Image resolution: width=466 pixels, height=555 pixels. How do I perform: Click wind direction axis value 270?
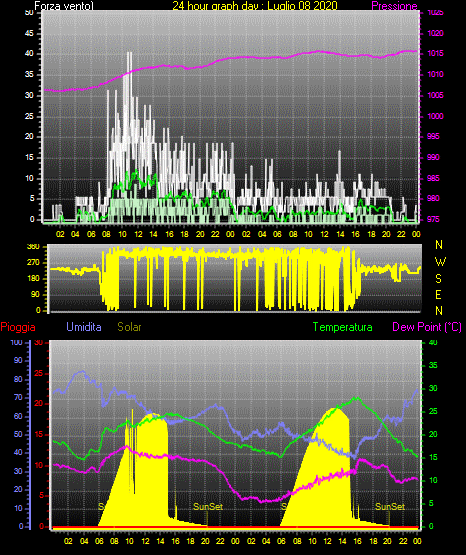pyautogui.click(x=33, y=263)
